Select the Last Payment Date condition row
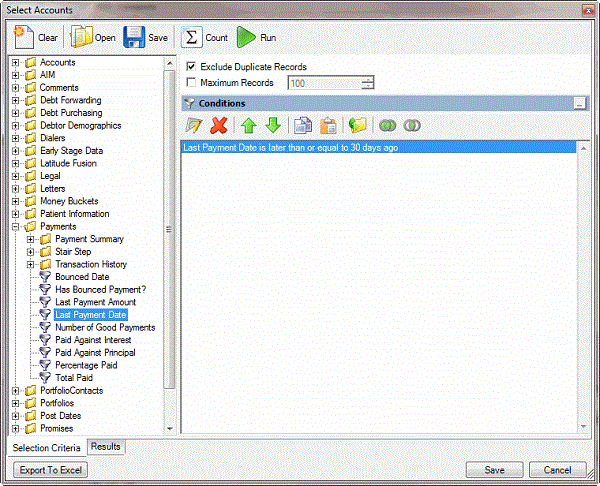600x486 pixels. tap(380, 147)
